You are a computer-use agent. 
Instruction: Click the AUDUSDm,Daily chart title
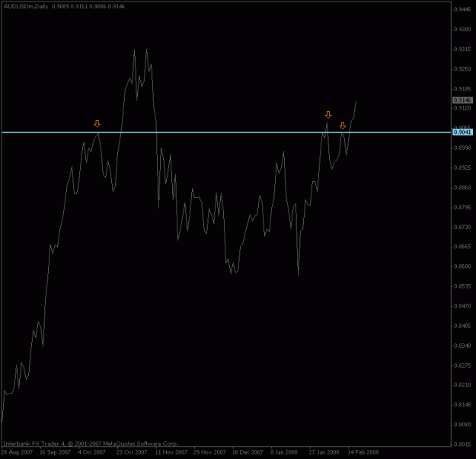click(26, 6)
